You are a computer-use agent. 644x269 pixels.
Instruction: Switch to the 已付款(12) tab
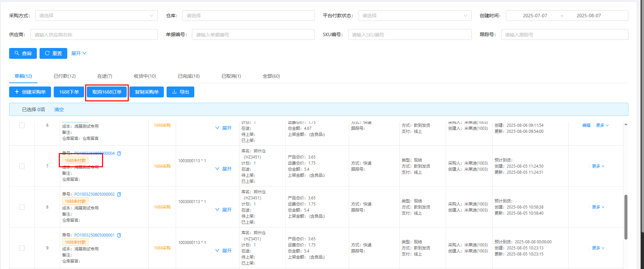[x=65, y=76]
